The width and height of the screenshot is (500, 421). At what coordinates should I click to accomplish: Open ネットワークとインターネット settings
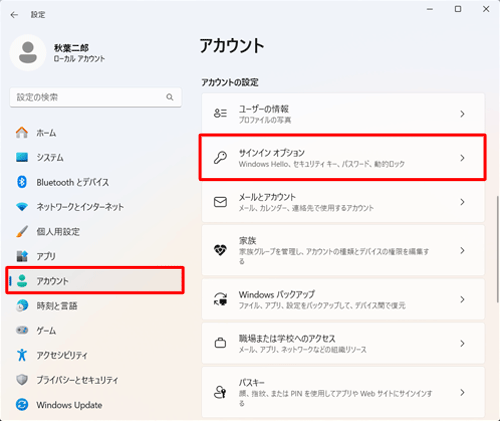[x=95, y=207]
